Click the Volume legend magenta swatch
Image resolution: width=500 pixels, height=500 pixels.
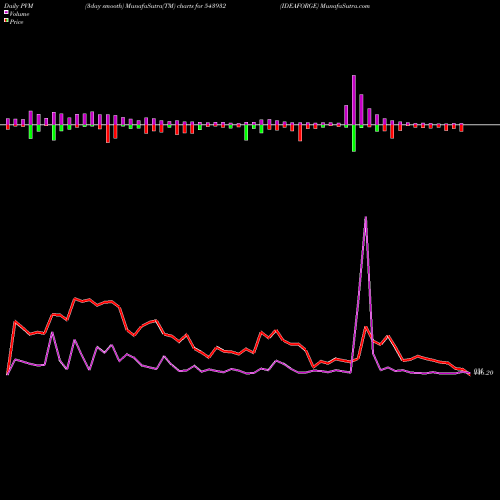tap(6, 13)
